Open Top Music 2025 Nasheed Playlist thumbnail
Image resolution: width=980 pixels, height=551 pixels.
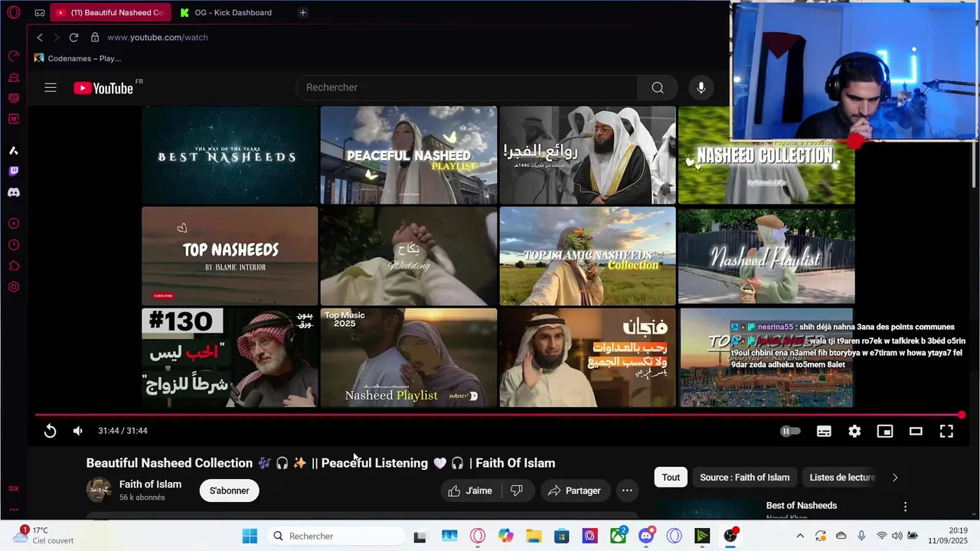[409, 357]
